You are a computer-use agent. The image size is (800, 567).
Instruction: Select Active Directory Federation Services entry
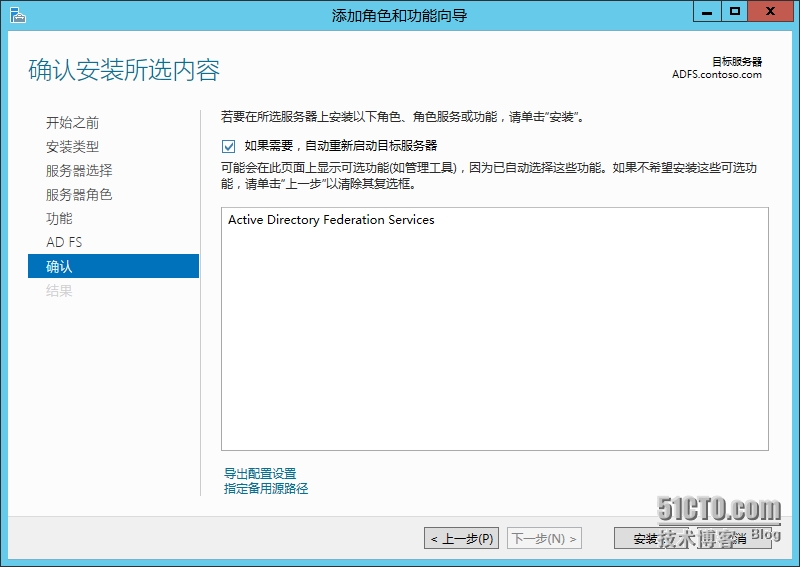331,220
